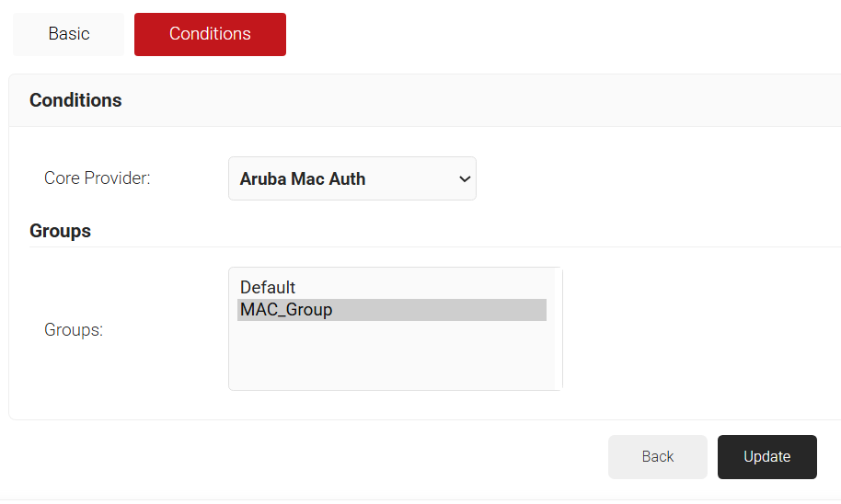
Task: Click the Aruba Mac Auth selected value
Action: [x=303, y=179]
